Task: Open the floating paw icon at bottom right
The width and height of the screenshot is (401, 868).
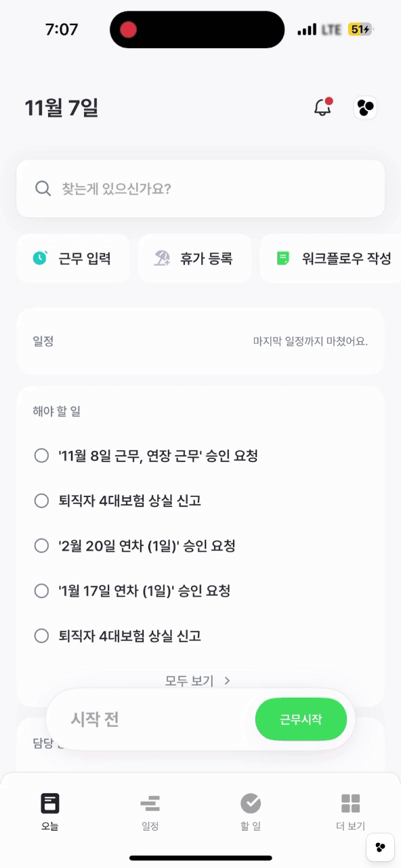Action: pyautogui.click(x=379, y=848)
